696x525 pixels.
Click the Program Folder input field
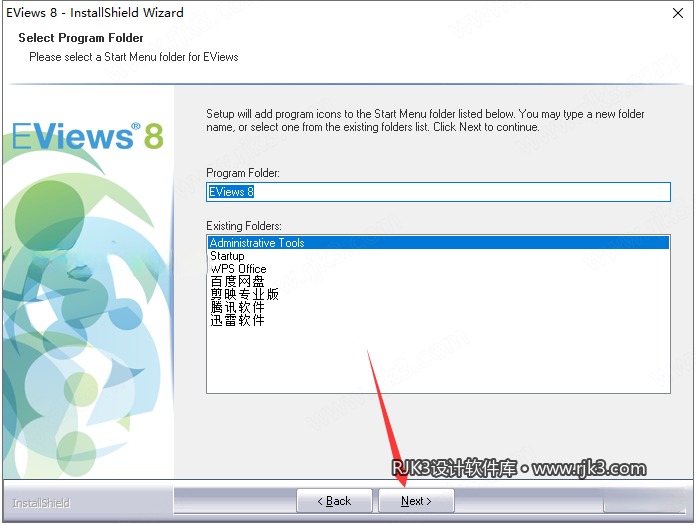pos(438,192)
